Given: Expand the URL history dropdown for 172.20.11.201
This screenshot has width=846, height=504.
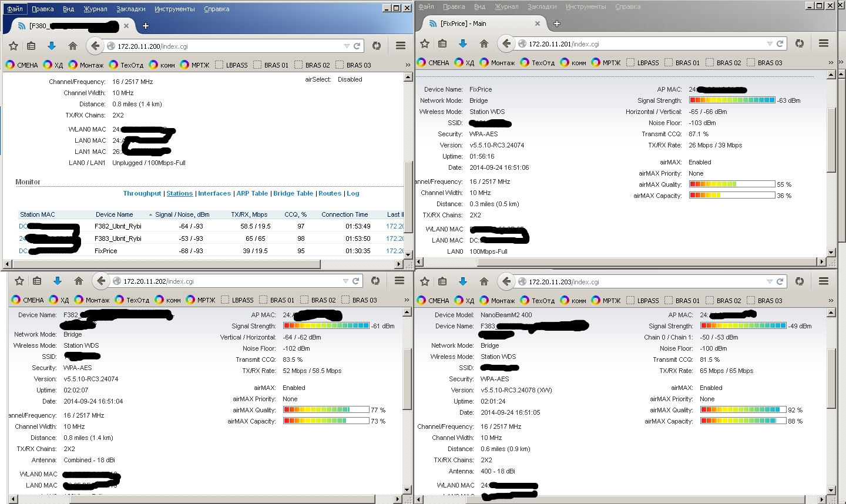Looking at the screenshot, I should coord(770,43).
